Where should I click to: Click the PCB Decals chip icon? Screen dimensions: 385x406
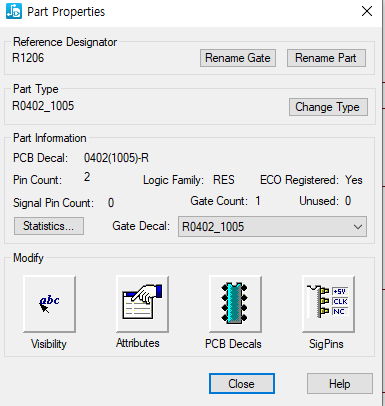tap(235, 304)
